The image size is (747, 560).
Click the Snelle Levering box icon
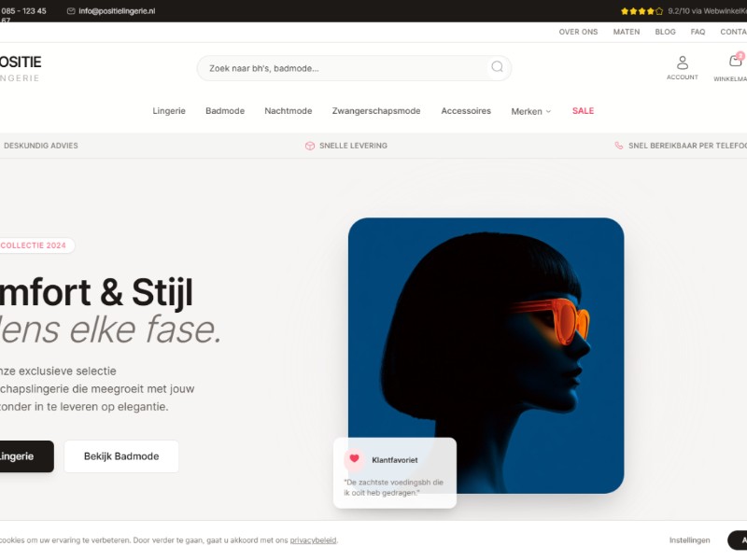point(310,146)
